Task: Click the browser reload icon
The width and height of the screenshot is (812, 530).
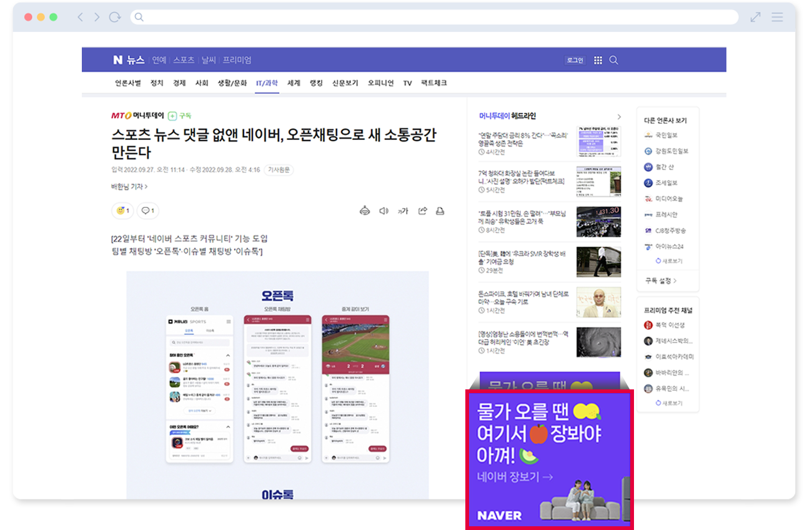Action: pyautogui.click(x=115, y=17)
